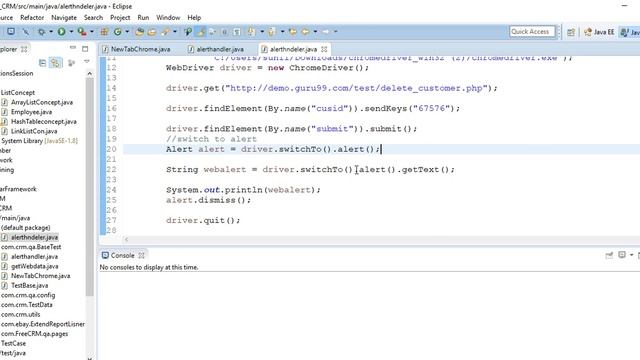Screen dimensions: 640x360
Task: Click Collapse All in Package Explorer
Action: [42, 62]
